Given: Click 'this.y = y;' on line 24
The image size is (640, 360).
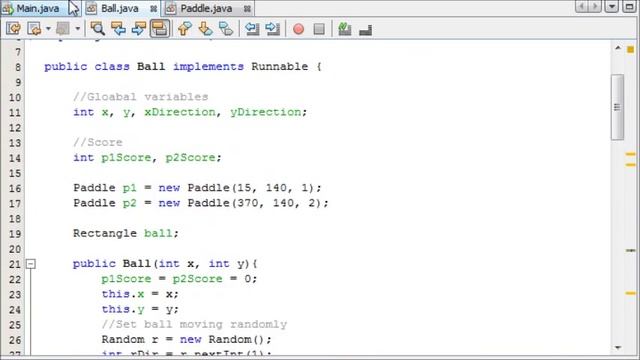Looking at the screenshot, I should (x=140, y=309).
